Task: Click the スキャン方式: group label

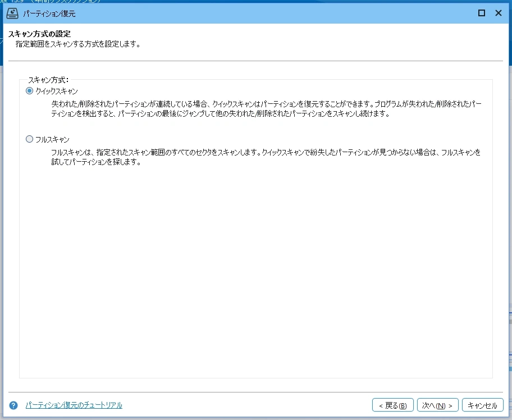Action: coord(48,80)
